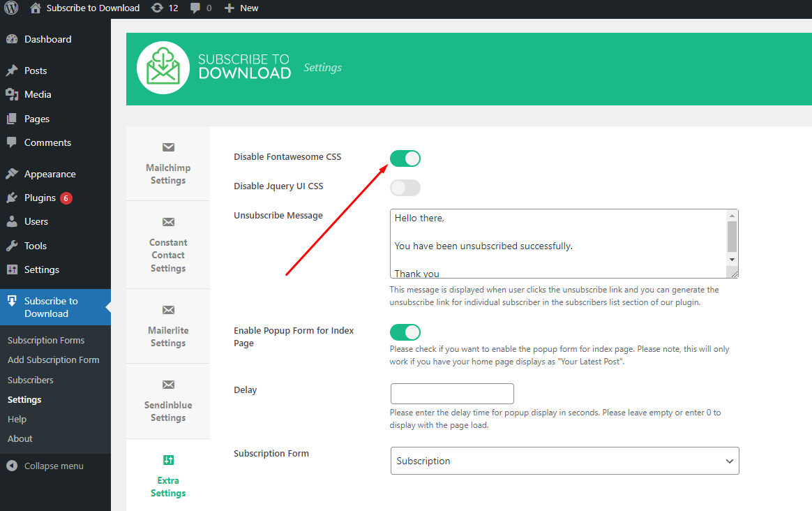Image resolution: width=812 pixels, height=511 pixels.
Task: Click the Comments icon in sidebar
Action: (12, 142)
